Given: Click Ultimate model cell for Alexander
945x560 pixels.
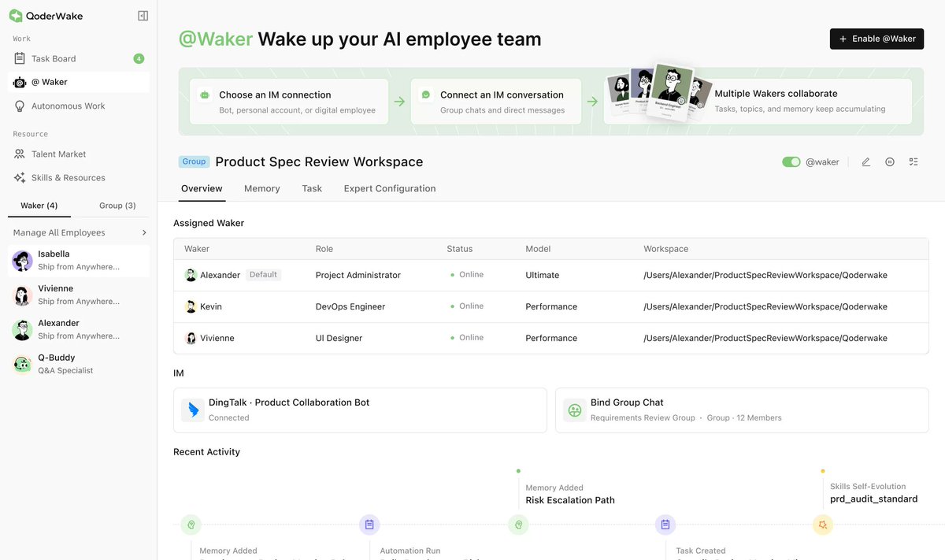Looking at the screenshot, I should [x=543, y=275].
